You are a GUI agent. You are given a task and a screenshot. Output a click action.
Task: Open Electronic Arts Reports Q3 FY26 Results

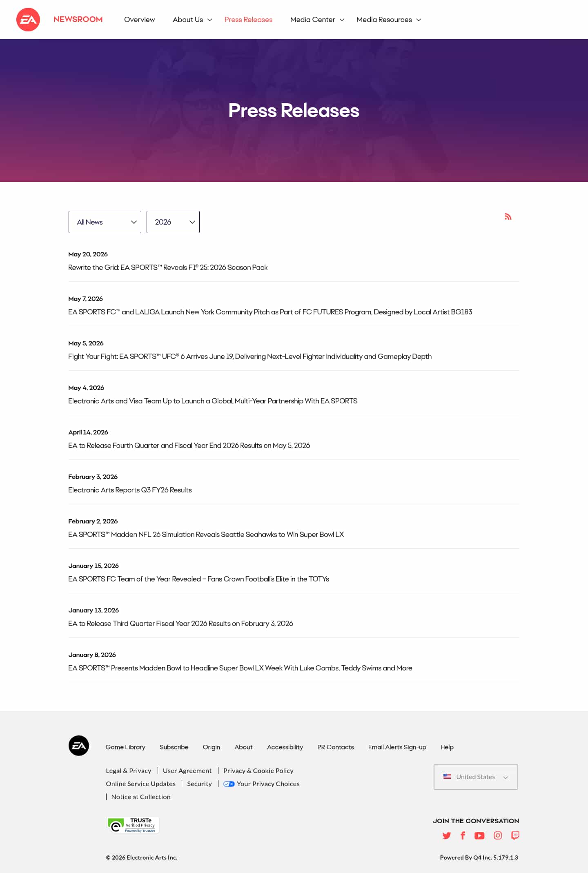pyautogui.click(x=130, y=490)
